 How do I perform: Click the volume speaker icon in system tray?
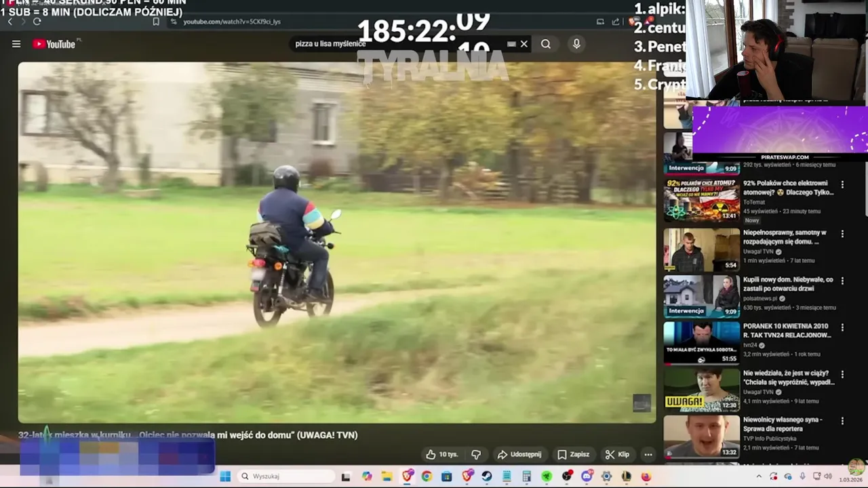tap(828, 476)
